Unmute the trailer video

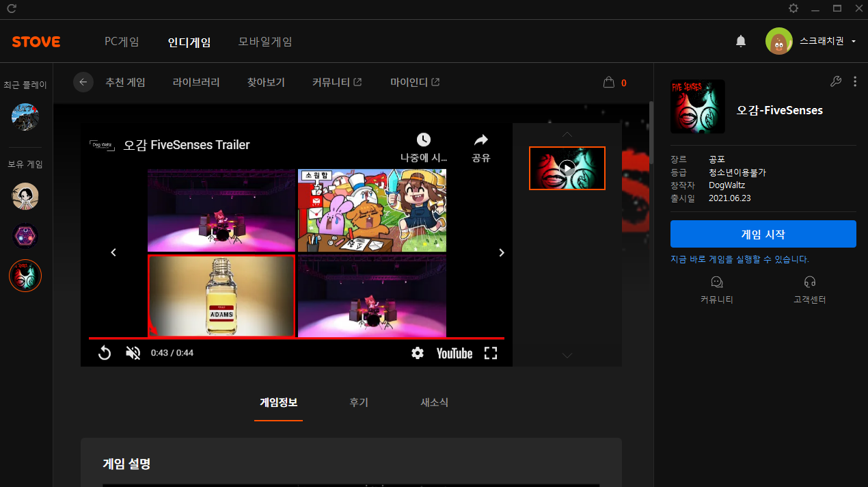tap(133, 353)
